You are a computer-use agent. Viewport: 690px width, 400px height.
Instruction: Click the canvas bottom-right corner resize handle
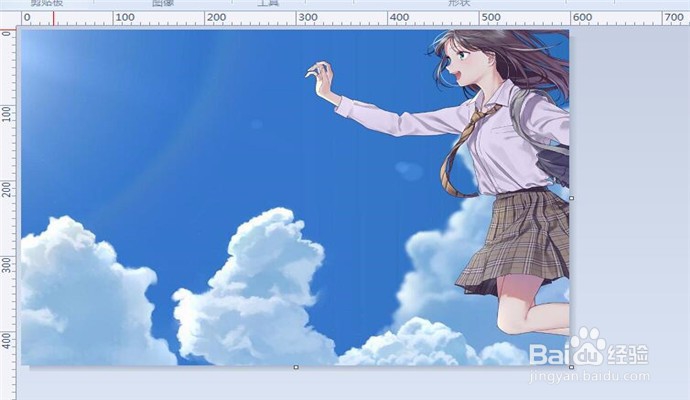pyautogui.click(x=571, y=367)
